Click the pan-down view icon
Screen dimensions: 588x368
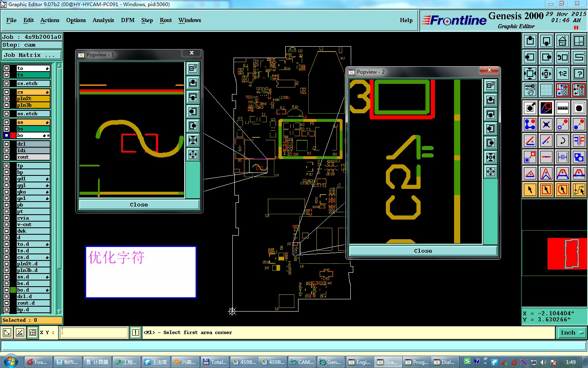click(x=546, y=41)
